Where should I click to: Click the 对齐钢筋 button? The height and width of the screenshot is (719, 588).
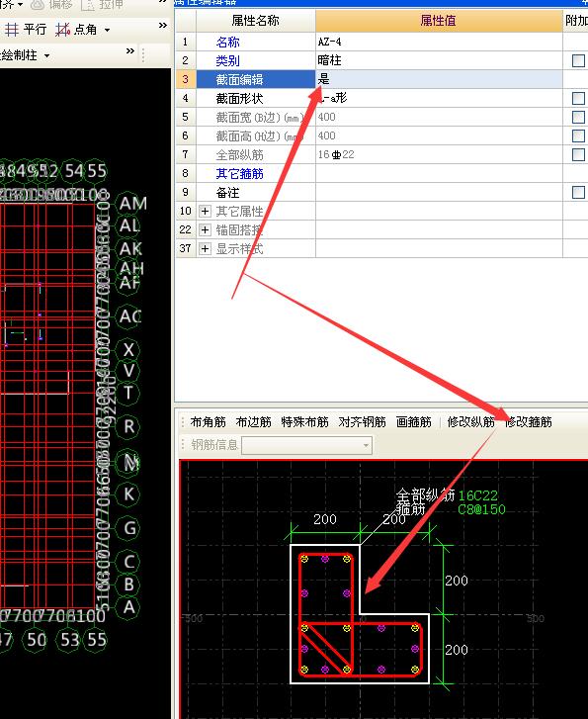(362, 422)
